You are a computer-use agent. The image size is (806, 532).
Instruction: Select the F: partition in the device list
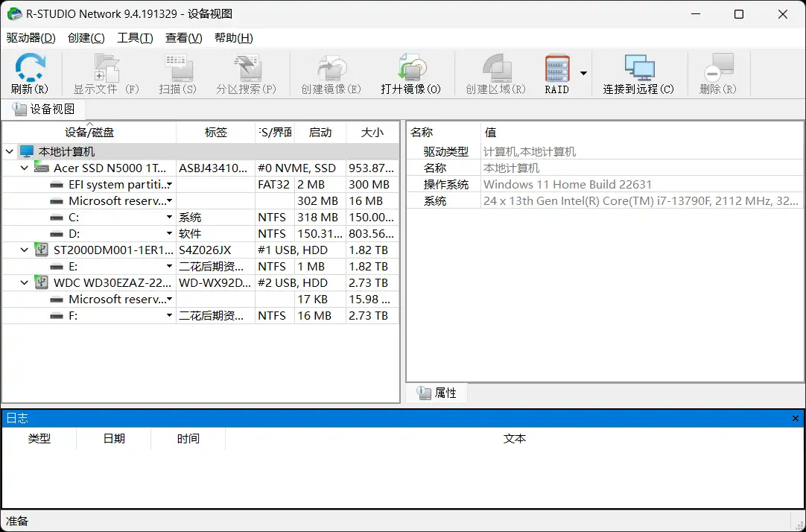tap(74, 315)
